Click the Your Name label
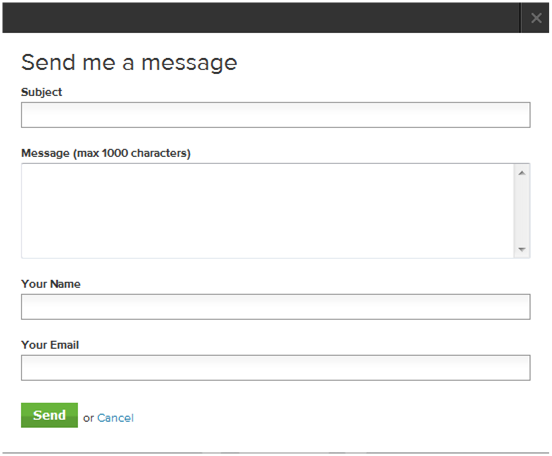 [x=51, y=284]
